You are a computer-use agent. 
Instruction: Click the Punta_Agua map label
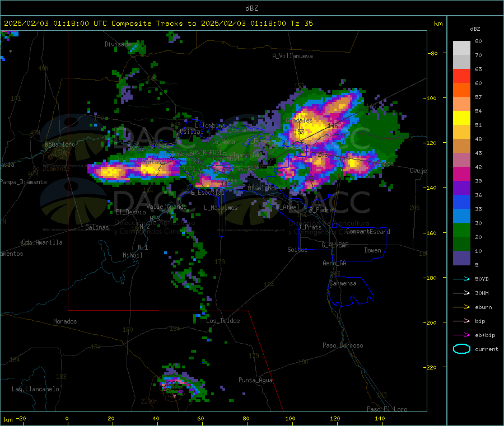[255, 380]
